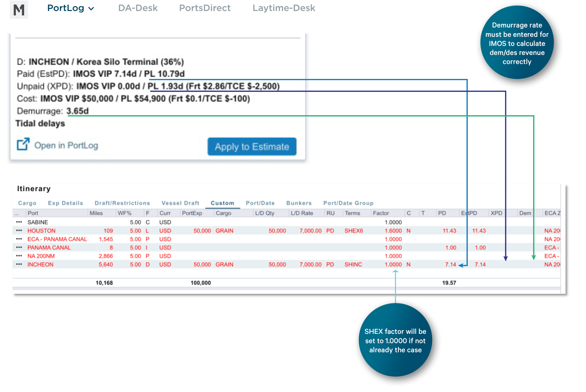This screenshot has width=586, height=392.
Task: Open the row menu for SABINE
Action: 19,222
